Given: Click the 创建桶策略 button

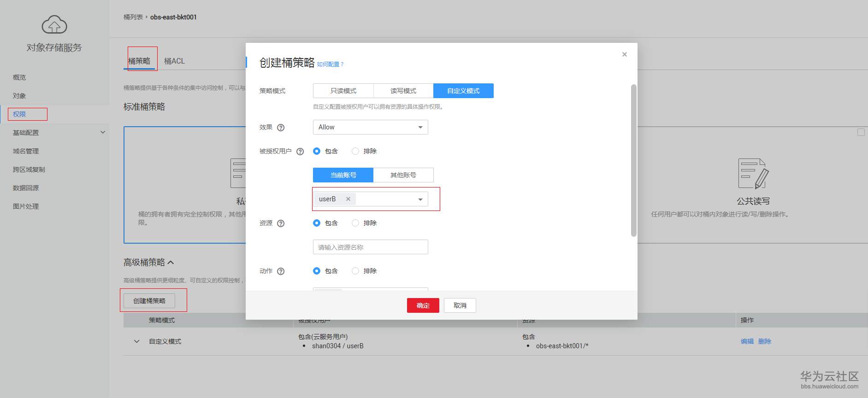Looking at the screenshot, I should (149, 301).
